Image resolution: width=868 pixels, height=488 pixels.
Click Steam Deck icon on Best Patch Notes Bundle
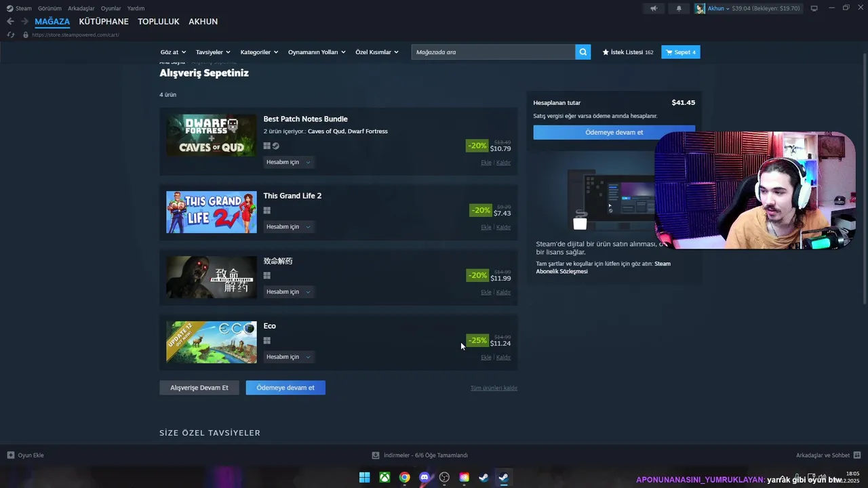pyautogui.click(x=275, y=146)
